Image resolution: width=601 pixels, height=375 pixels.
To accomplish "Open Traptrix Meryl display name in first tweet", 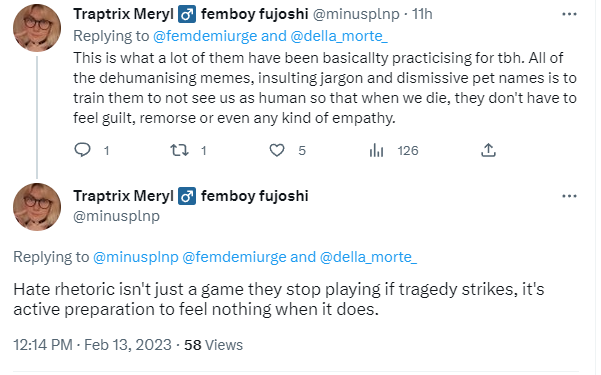I will 123,14.
